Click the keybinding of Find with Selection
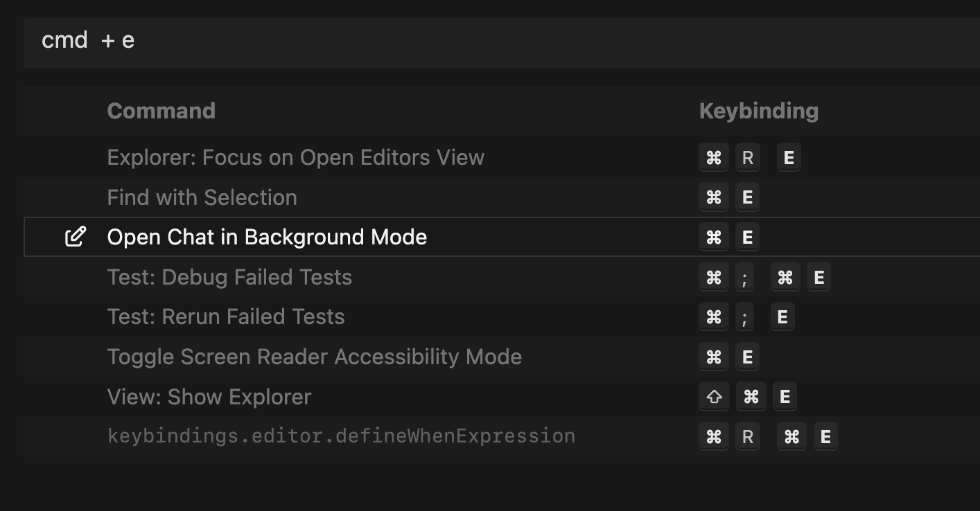The height and width of the screenshot is (511, 980). (730, 197)
